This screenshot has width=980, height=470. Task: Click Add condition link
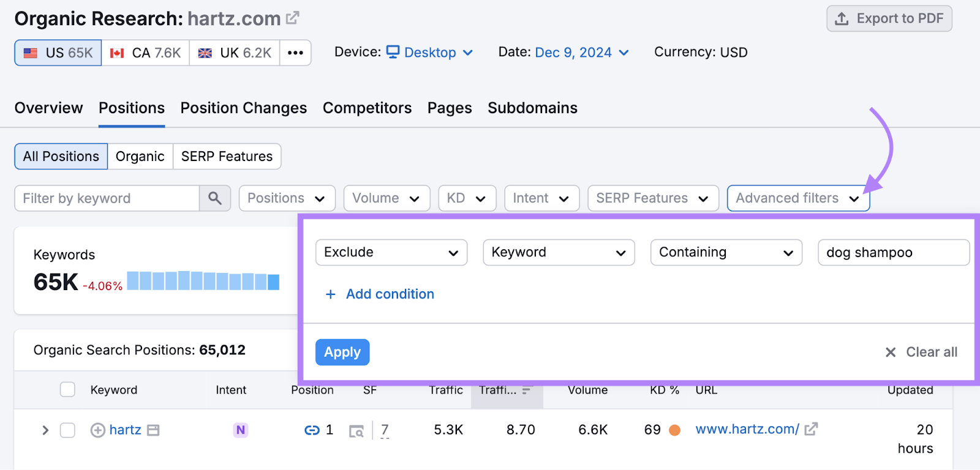coord(390,294)
